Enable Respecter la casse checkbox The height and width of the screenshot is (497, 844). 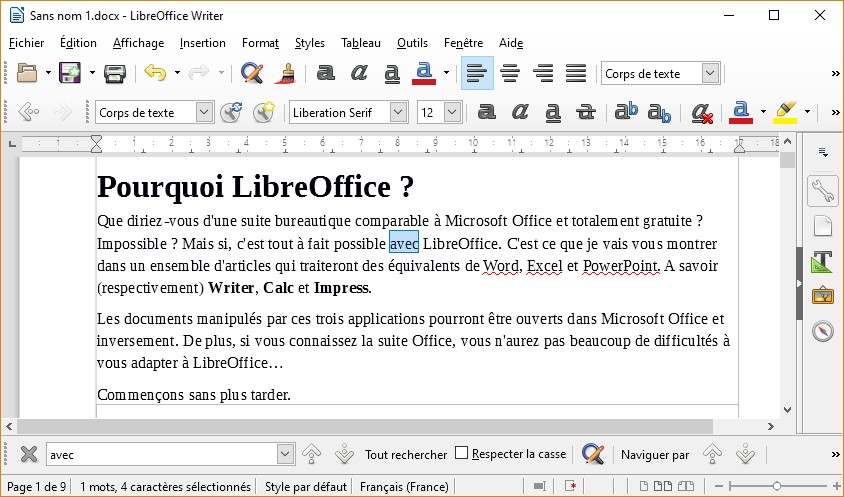(461, 453)
